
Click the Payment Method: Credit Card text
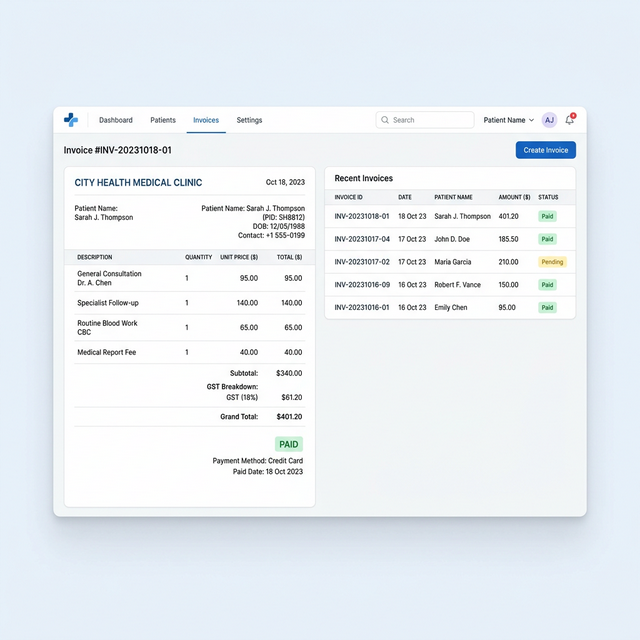point(258,461)
